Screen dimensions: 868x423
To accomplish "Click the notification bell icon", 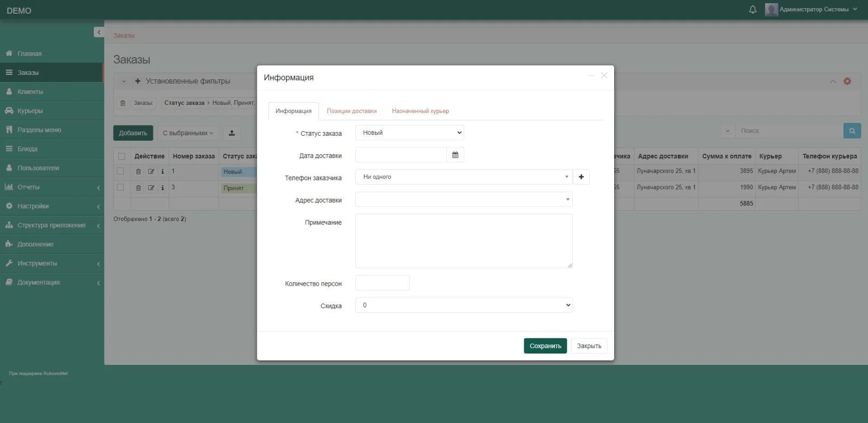I will [x=752, y=10].
